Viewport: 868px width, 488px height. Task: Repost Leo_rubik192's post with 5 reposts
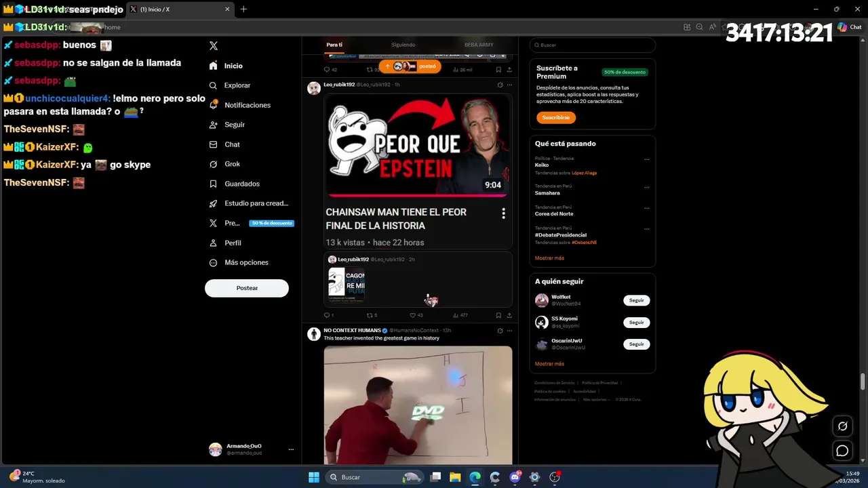click(x=372, y=315)
